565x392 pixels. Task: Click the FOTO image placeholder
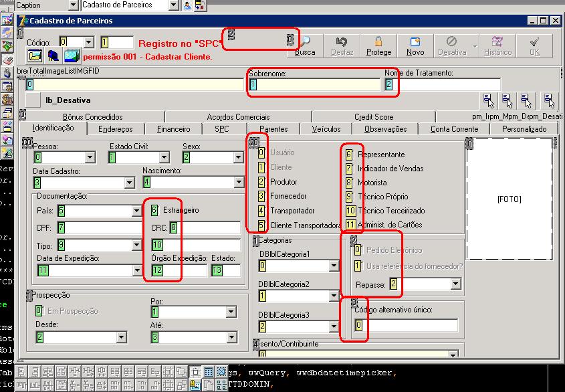point(509,199)
